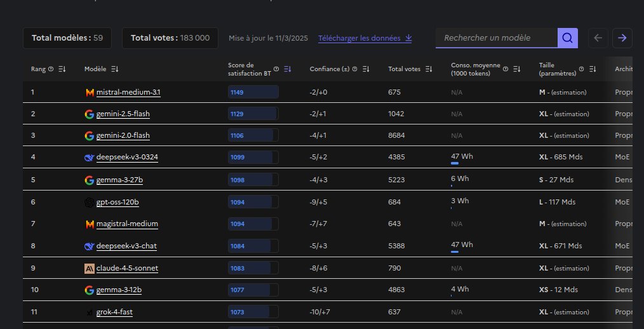This screenshot has height=329, width=644.
Task: Sort by Score de satisfaction BT
Action: pos(288,69)
